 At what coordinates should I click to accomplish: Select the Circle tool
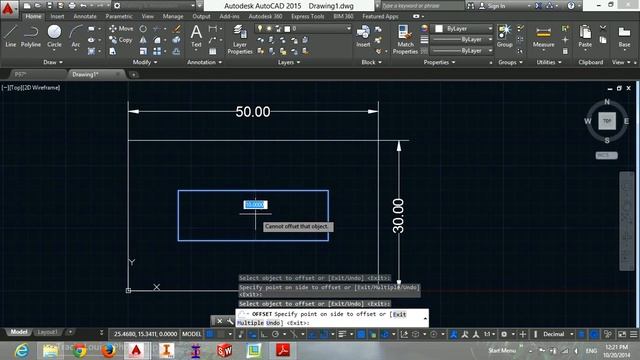54,36
